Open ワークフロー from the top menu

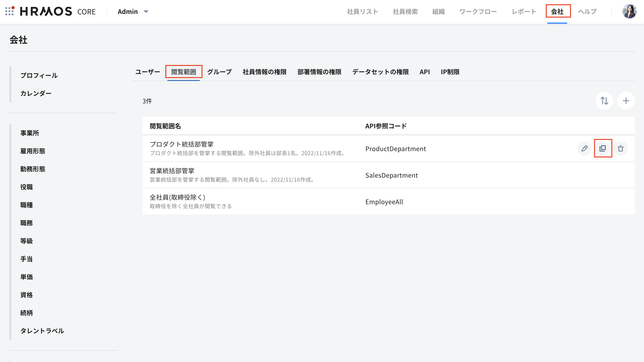(x=478, y=11)
